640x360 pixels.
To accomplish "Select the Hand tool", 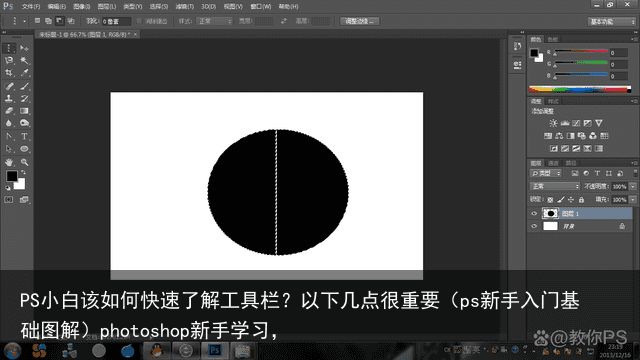I will pyautogui.click(x=9, y=162).
